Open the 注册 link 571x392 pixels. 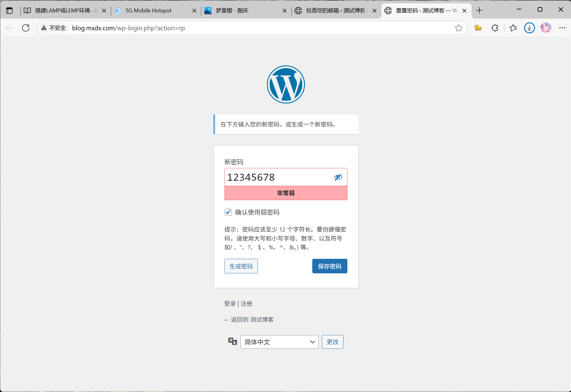[246, 304]
